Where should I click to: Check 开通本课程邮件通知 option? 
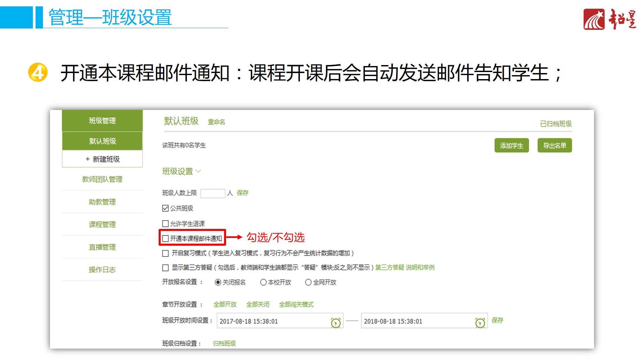165,238
